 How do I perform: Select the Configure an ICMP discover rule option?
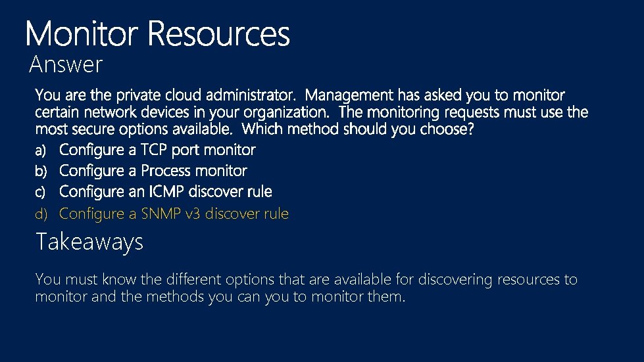[166, 191]
